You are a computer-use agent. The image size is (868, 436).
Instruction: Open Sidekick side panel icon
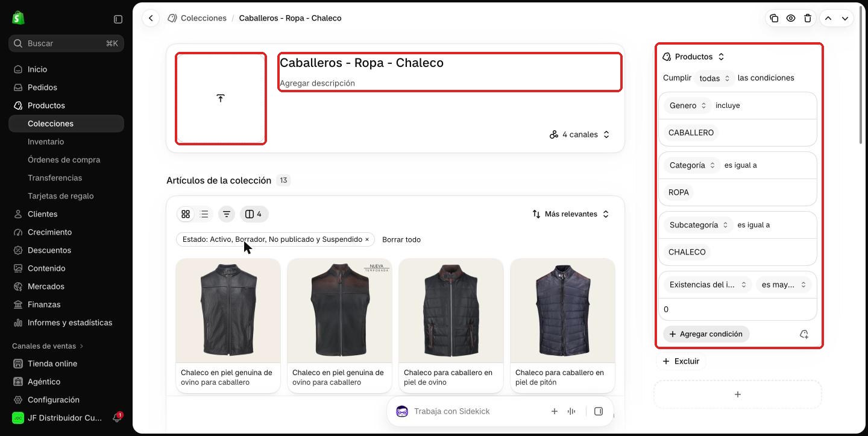(x=599, y=411)
